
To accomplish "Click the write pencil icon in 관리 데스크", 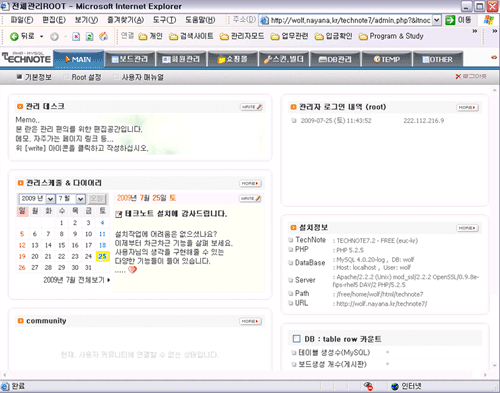I will pos(251,107).
